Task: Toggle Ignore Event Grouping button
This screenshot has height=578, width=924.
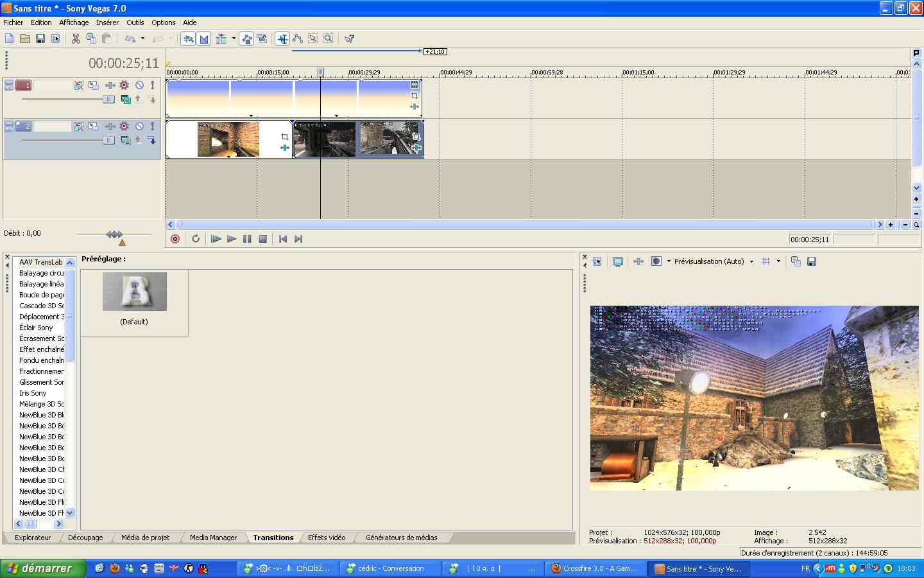Action: 262,39
